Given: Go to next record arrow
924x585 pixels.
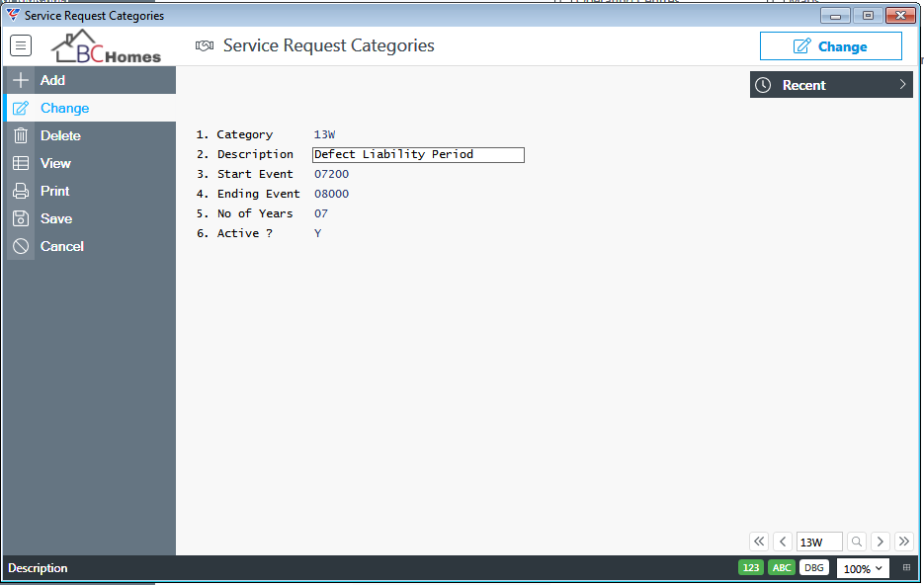Looking at the screenshot, I should (881, 542).
